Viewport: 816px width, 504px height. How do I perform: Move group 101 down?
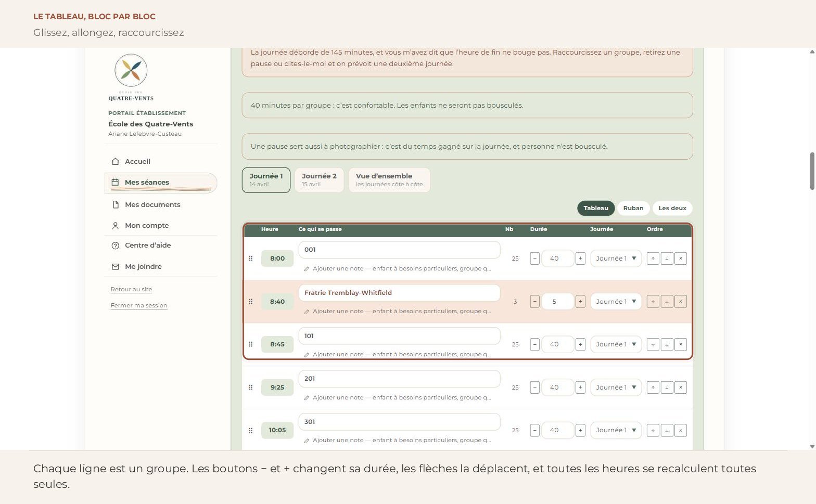(667, 344)
